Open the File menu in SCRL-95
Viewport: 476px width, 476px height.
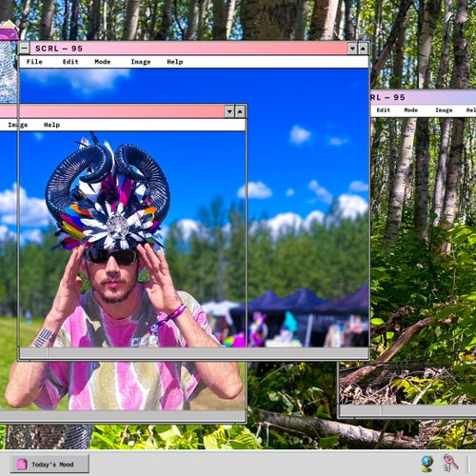pyautogui.click(x=34, y=62)
